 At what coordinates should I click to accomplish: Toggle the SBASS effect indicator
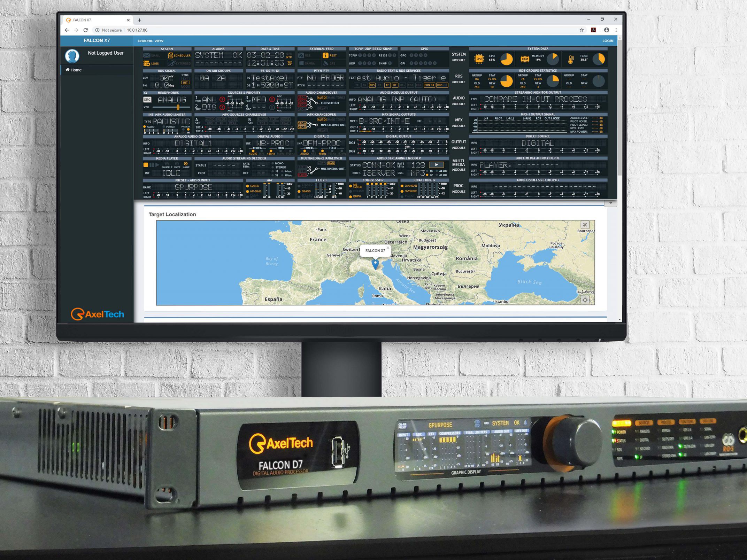click(x=299, y=191)
